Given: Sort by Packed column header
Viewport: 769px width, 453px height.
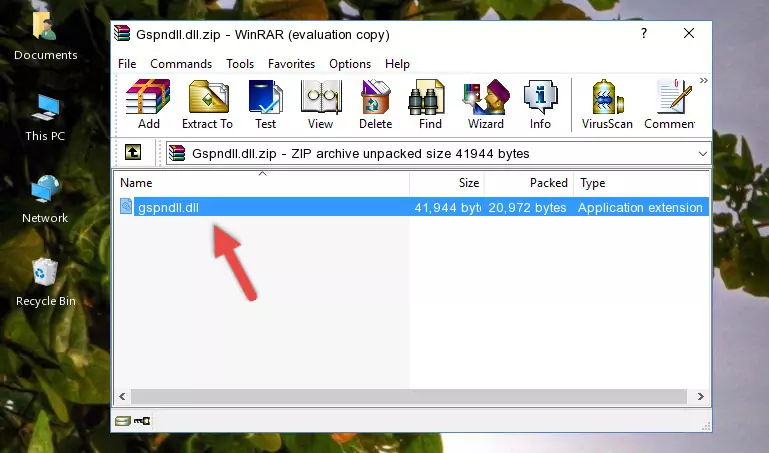Looking at the screenshot, I should (x=529, y=183).
